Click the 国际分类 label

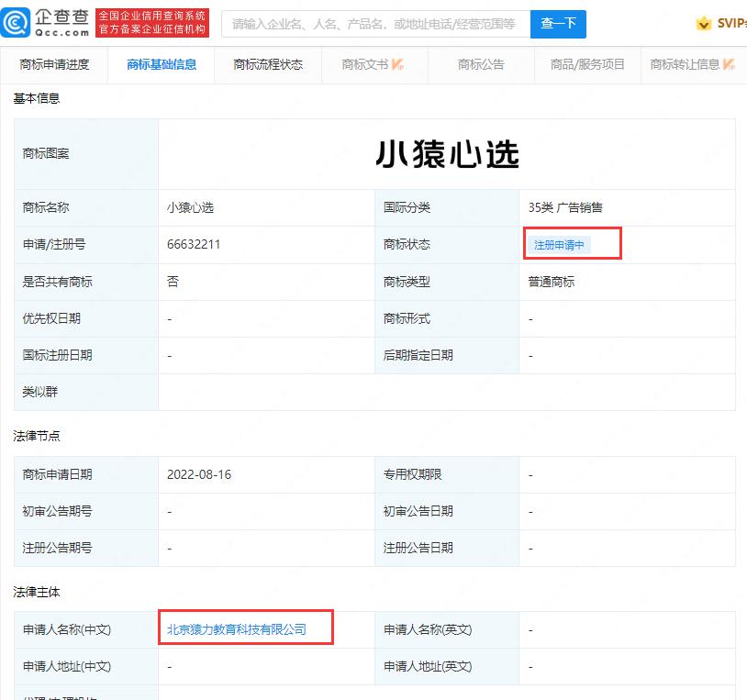[407, 207]
